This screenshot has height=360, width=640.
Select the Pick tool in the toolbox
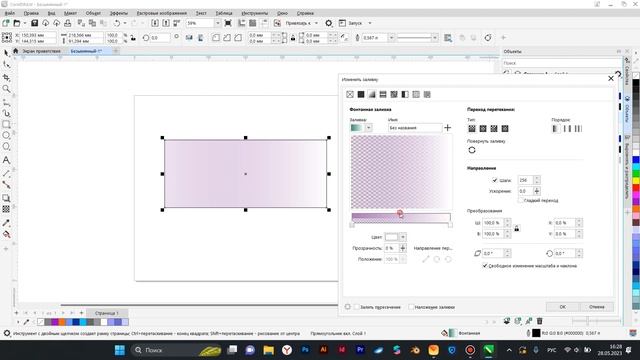click(x=6, y=53)
